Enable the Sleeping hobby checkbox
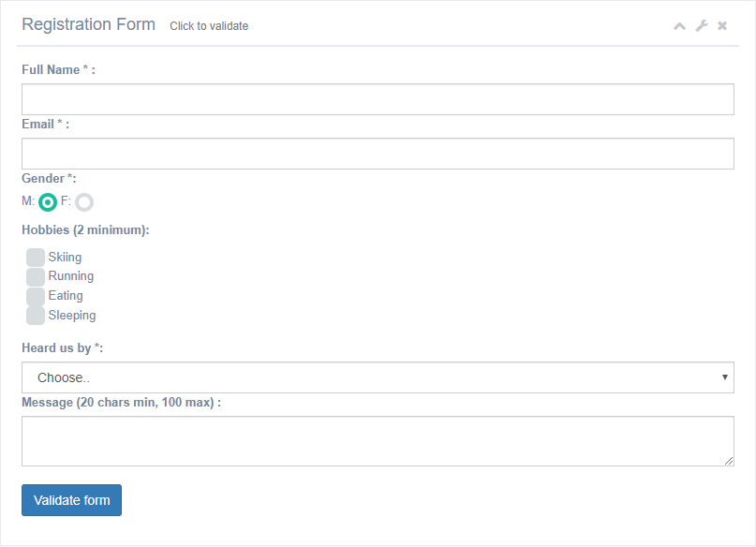Image resolution: width=756 pixels, height=547 pixels. coord(36,316)
